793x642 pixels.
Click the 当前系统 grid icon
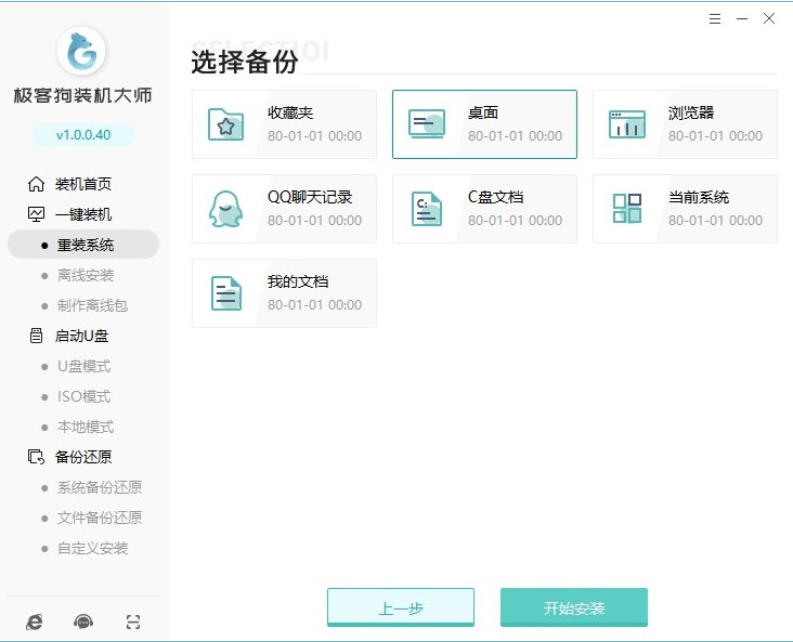[627, 209]
